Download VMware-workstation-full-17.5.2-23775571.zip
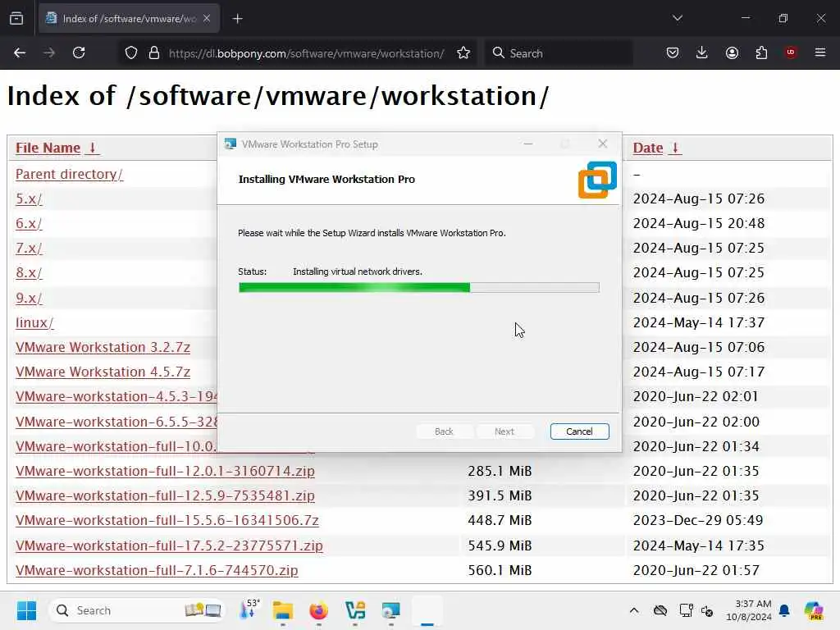Screen dimensions: 840x630 click(169, 546)
